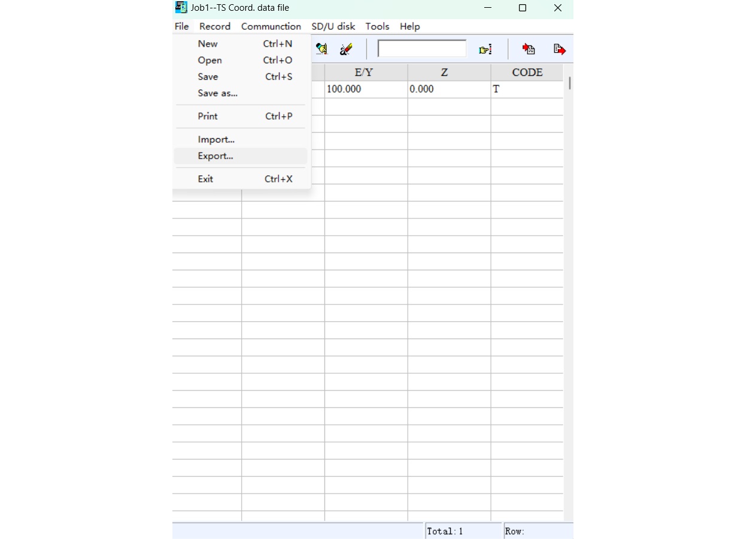
Task: Click the export data icon with red arrow pointing right
Action: coord(559,49)
